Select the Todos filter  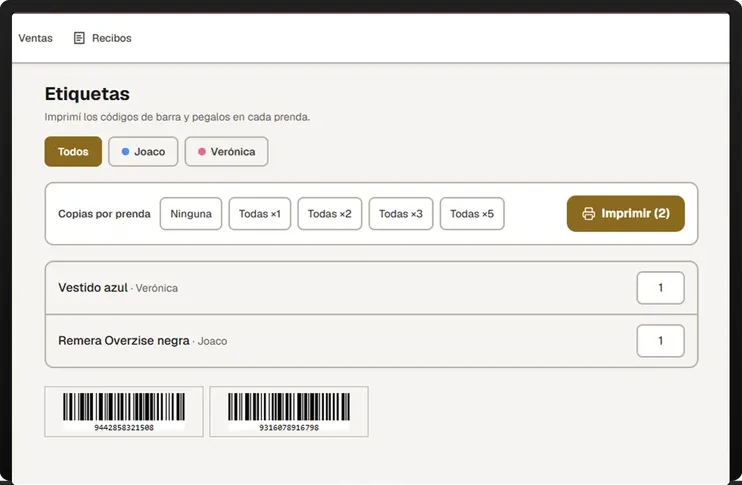pos(73,151)
